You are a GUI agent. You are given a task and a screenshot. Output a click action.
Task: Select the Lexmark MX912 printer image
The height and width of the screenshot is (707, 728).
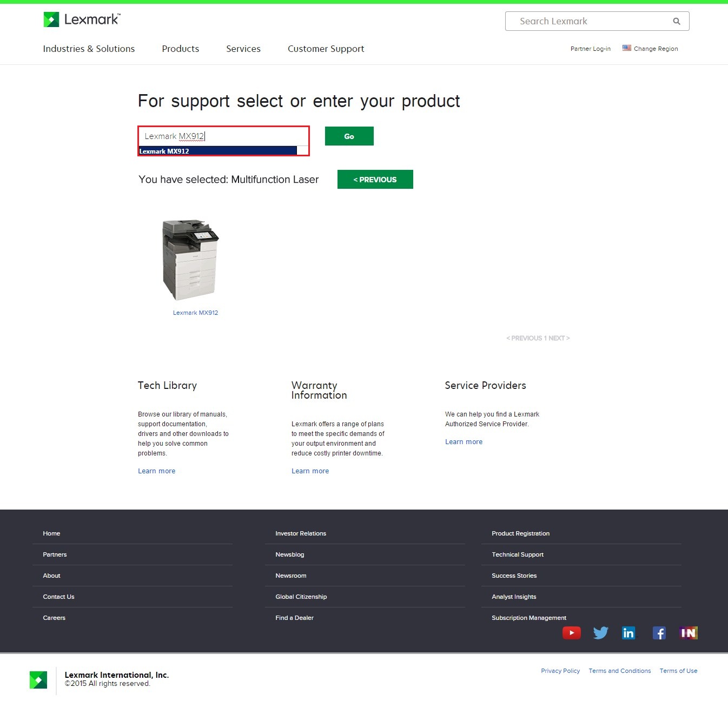(191, 260)
